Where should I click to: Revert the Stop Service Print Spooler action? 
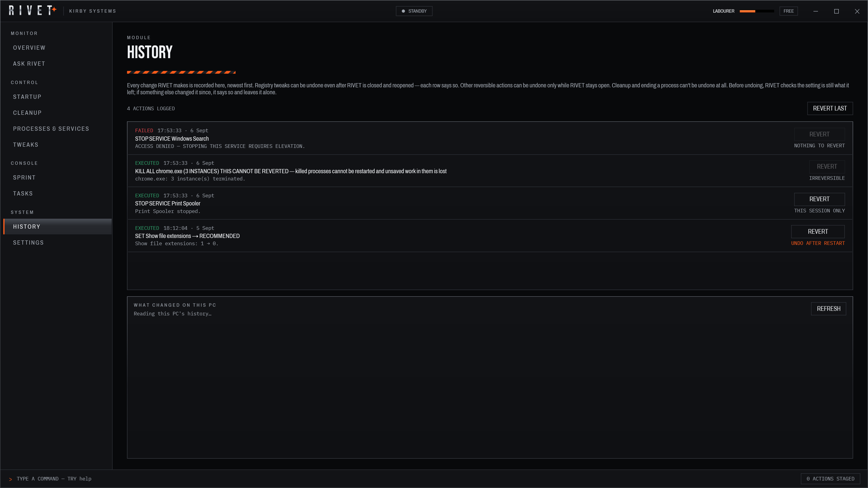point(819,199)
